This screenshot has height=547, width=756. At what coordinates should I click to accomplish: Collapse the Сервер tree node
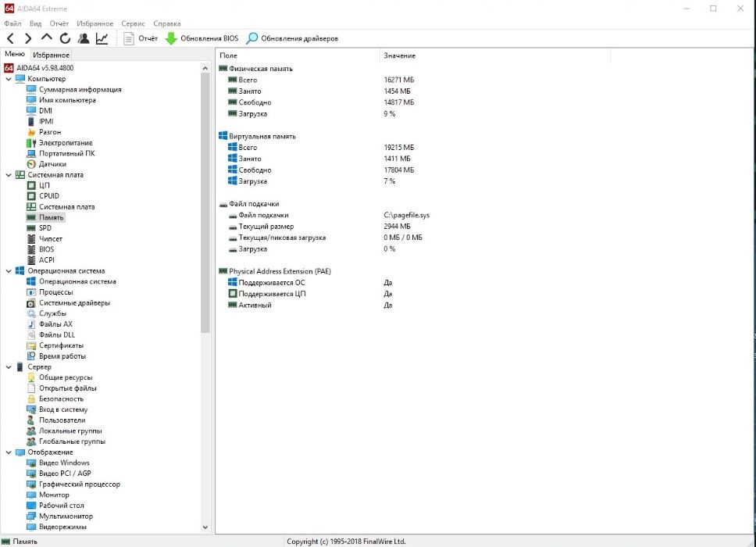coord(9,367)
